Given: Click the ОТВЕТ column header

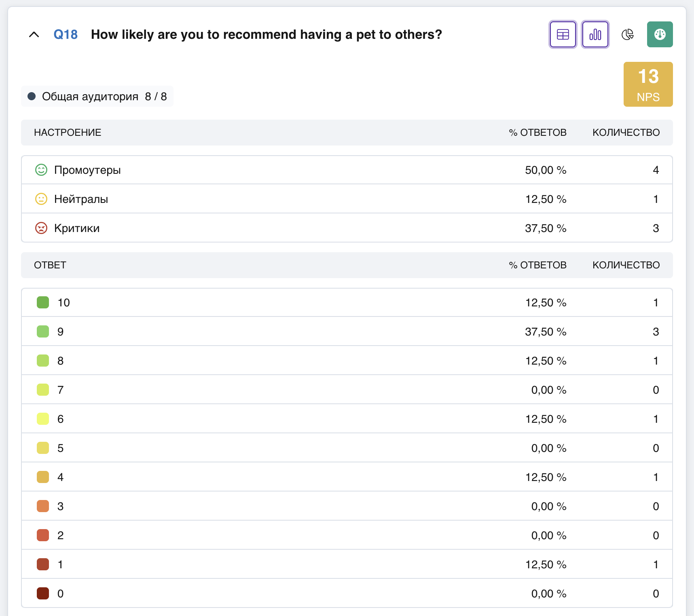Looking at the screenshot, I should 50,265.
